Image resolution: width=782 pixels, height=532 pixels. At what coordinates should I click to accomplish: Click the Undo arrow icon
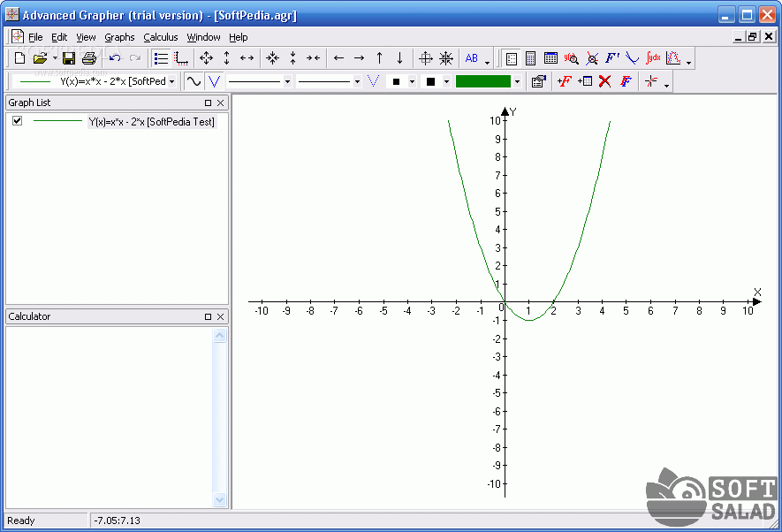point(115,58)
